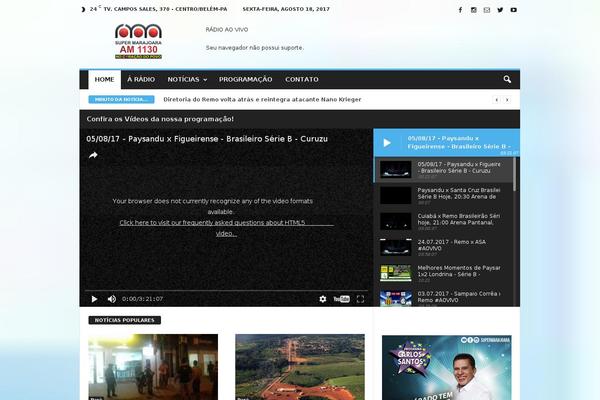Expand the NOTÍCIAS dropdown menu
600x400 pixels.
(187, 80)
